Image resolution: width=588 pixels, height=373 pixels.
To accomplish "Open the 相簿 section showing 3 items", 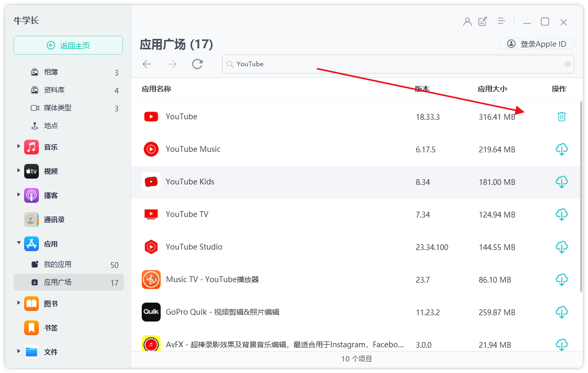I will pyautogui.click(x=51, y=72).
